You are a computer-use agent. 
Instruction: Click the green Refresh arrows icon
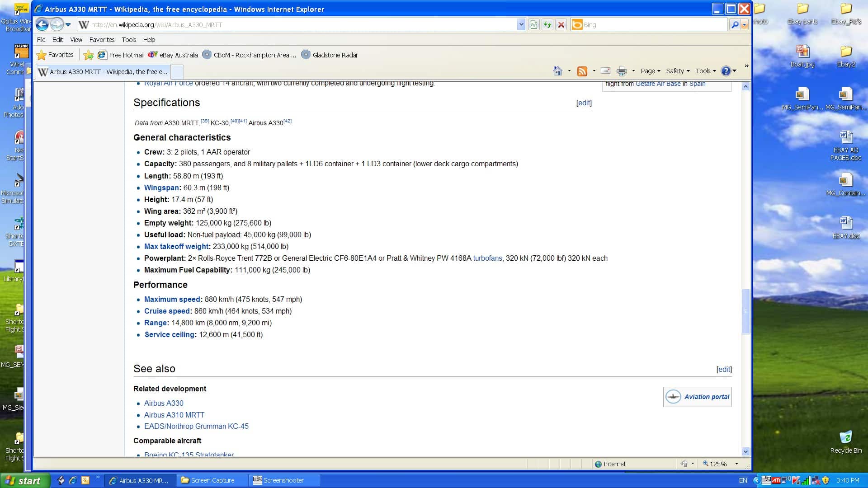(547, 25)
